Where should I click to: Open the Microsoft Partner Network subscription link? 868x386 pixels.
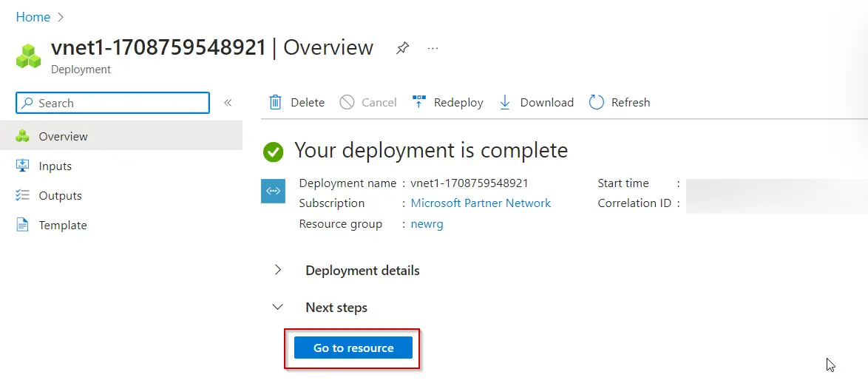(x=481, y=203)
